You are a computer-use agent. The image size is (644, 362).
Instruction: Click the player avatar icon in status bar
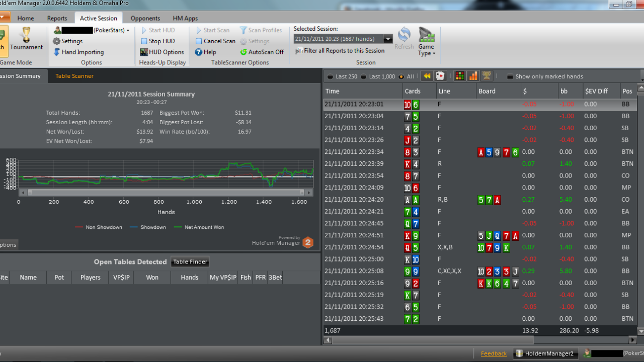click(x=587, y=353)
